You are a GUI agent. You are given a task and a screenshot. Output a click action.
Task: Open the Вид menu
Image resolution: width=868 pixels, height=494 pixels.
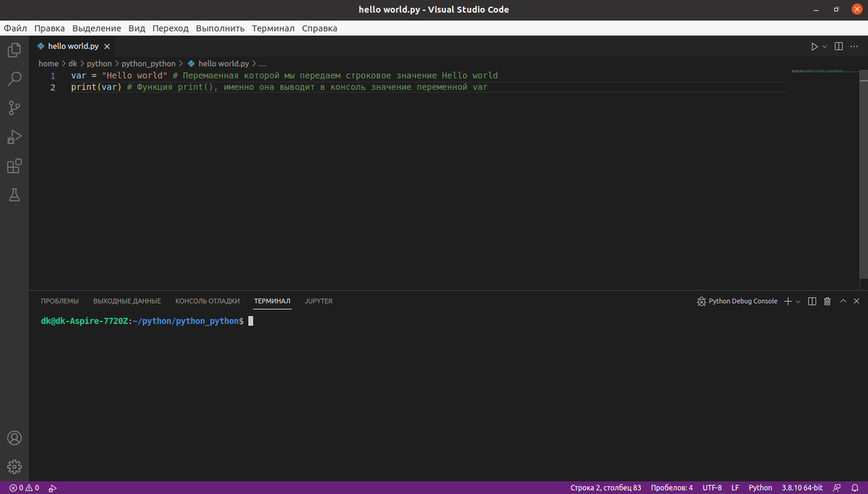click(137, 28)
